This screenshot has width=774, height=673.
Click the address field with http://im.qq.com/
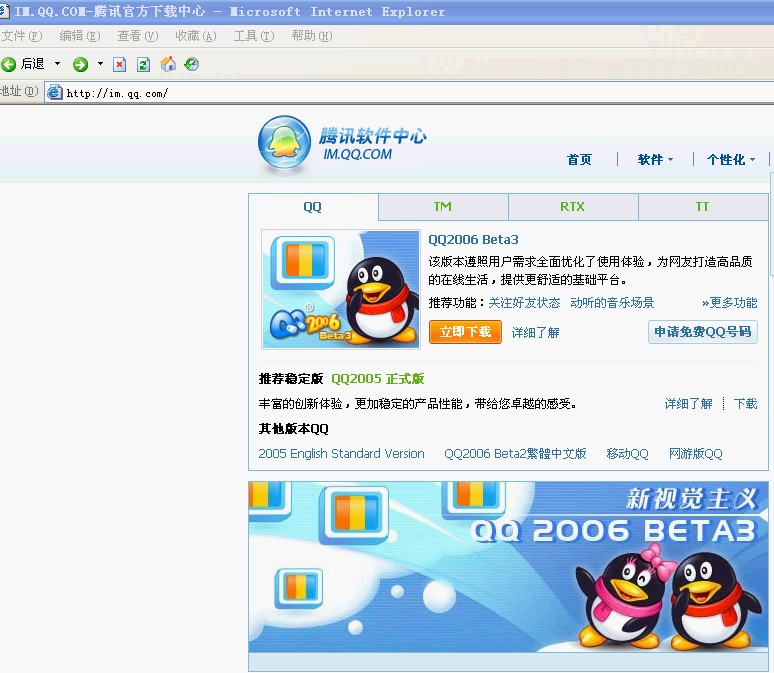[x=410, y=93]
